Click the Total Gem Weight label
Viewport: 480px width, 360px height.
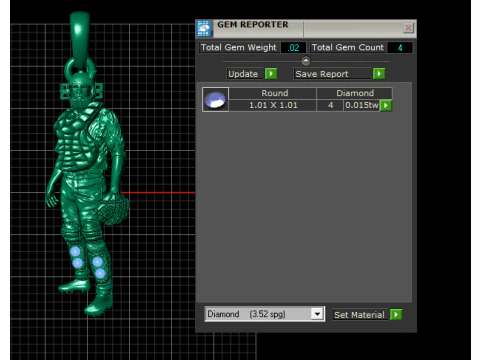(x=239, y=47)
